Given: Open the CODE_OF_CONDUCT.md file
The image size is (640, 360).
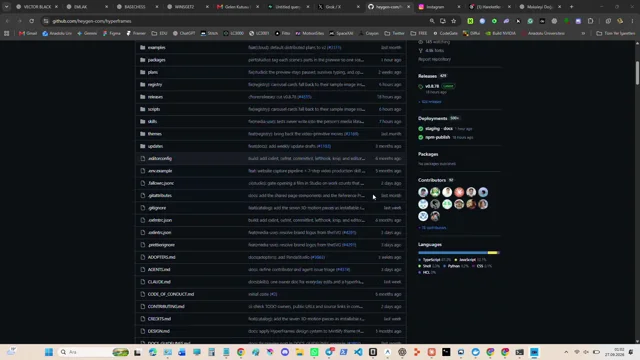Looking at the screenshot, I should [x=171, y=294].
